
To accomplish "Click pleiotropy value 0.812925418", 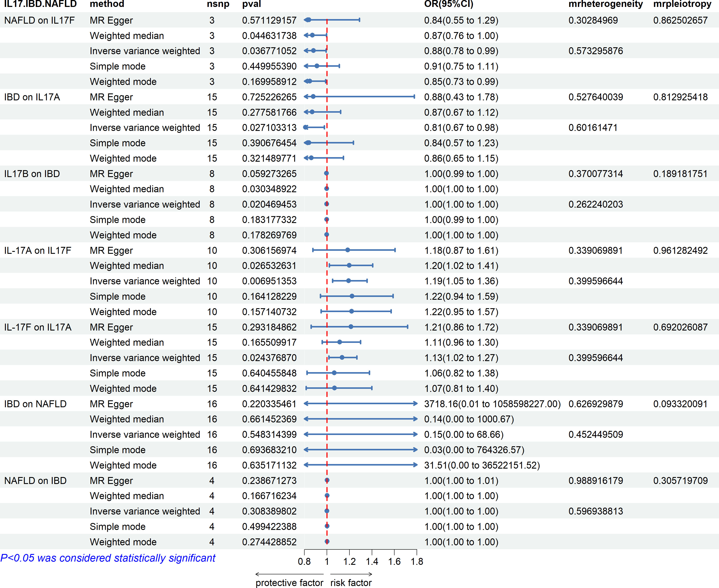I will pyautogui.click(x=680, y=97).
